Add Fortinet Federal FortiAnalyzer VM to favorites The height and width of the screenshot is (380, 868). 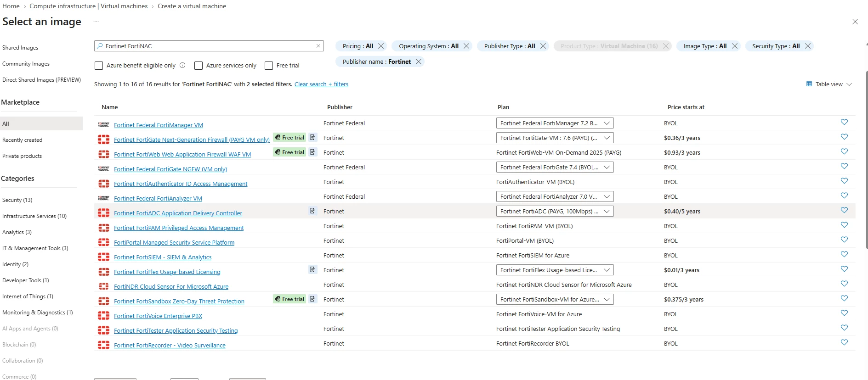coord(844,196)
